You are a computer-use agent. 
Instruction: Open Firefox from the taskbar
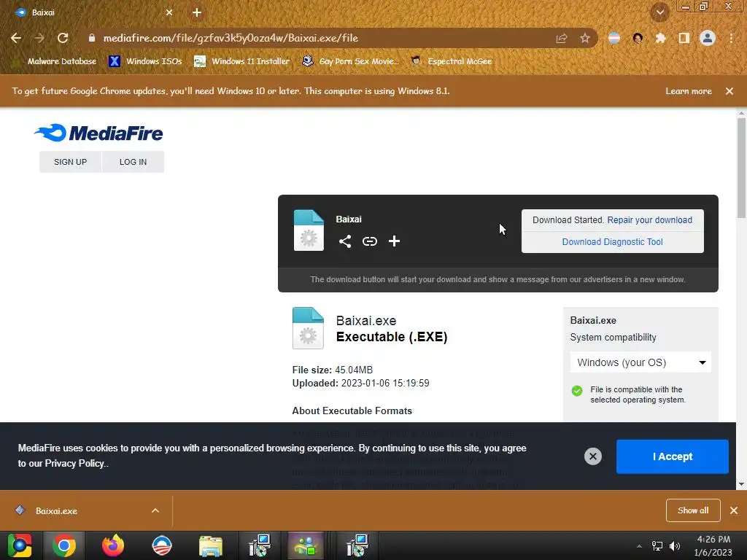click(x=113, y=545)
